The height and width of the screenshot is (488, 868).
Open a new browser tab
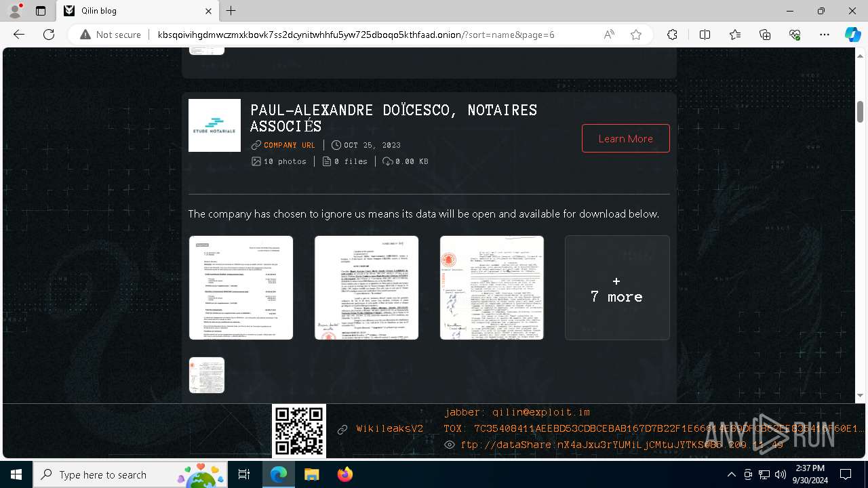tap(231, 11)
